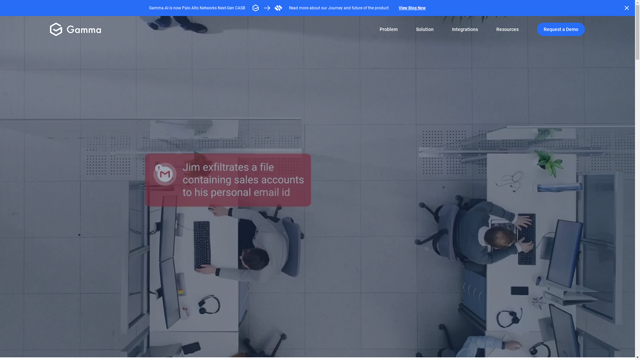Screen dimensions: 640x360
Task: Open the View Blog Now link
Action: pyautogui.click(x=412, y=8)
